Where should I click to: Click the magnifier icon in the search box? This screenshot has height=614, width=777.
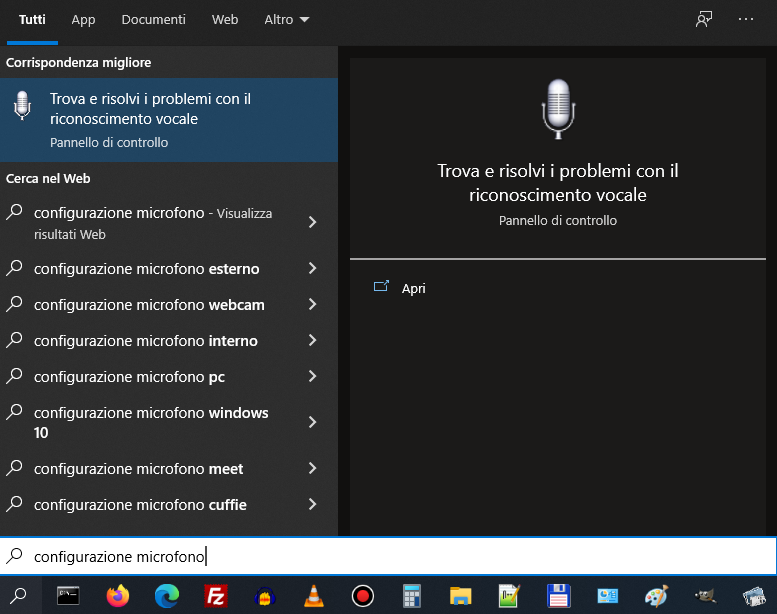tap(14, 556)
